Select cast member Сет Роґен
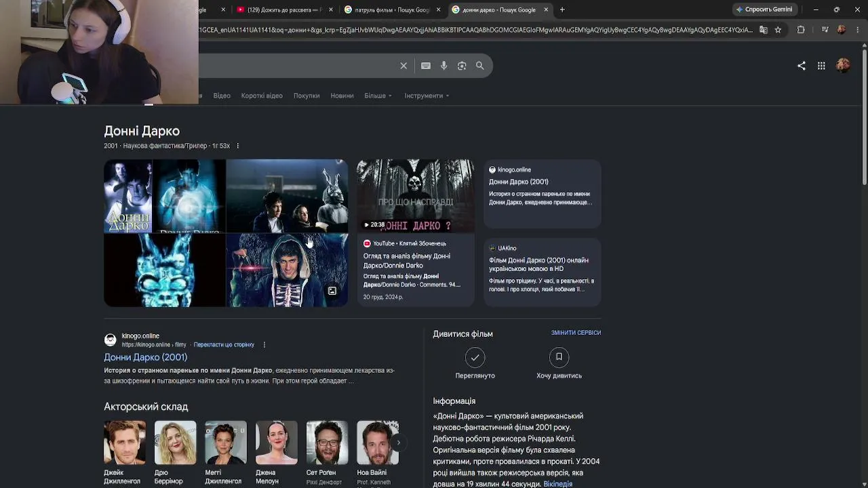Viewport: 868px width, 488px height. click(x=327, y=453)
